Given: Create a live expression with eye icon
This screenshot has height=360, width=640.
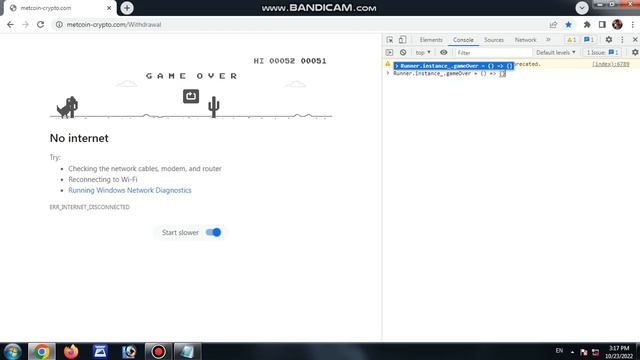Looking at the screenshot, I should point(443,52).
